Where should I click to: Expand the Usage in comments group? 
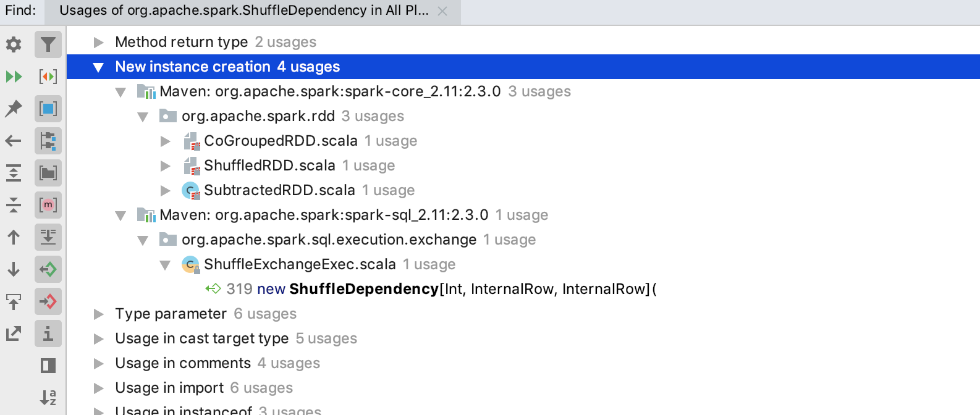(98, 364)
